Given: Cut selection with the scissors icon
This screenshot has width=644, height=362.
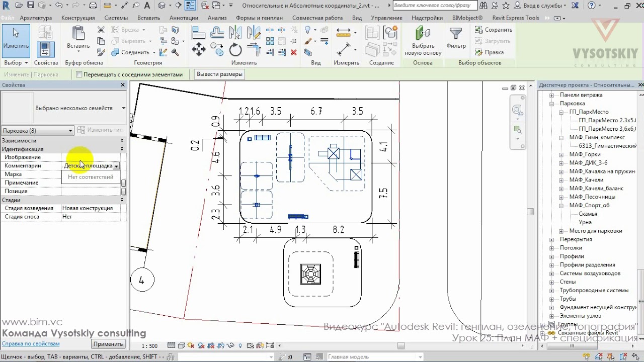Looking at the screenshot, I should 101,30.
